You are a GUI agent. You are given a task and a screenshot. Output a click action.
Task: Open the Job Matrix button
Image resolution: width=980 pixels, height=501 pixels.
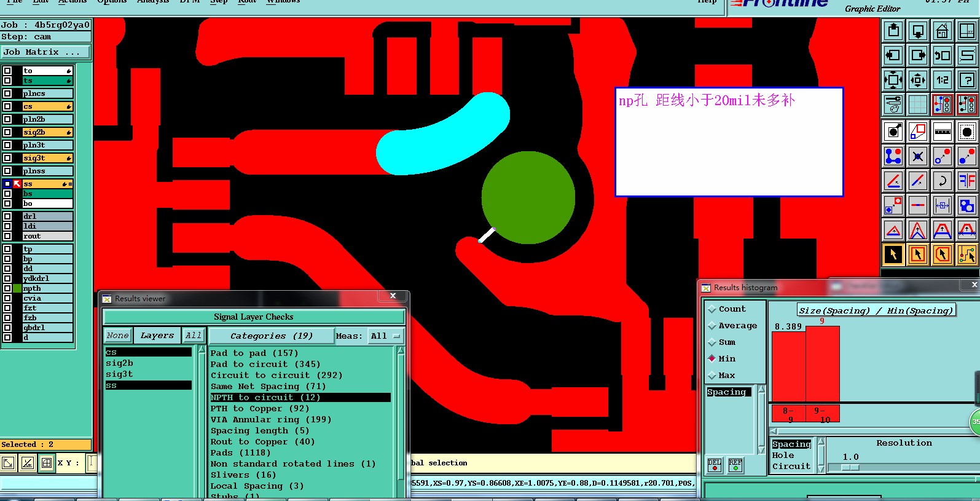45,52
